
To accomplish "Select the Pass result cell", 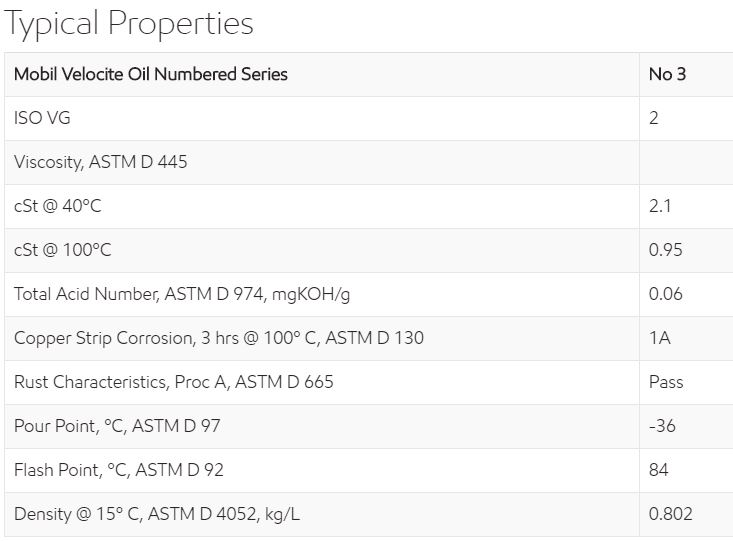I will 666,382.
